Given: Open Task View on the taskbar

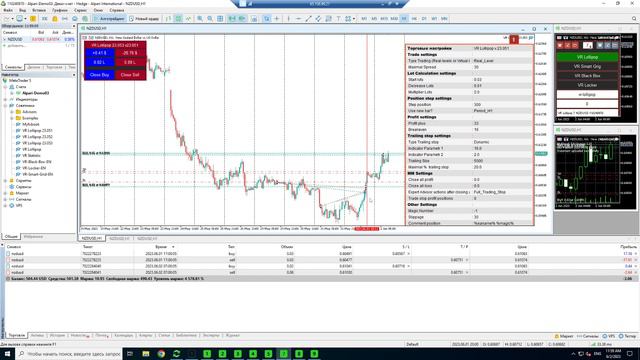Looking at the screenshot, I should [x=130, y=353].
